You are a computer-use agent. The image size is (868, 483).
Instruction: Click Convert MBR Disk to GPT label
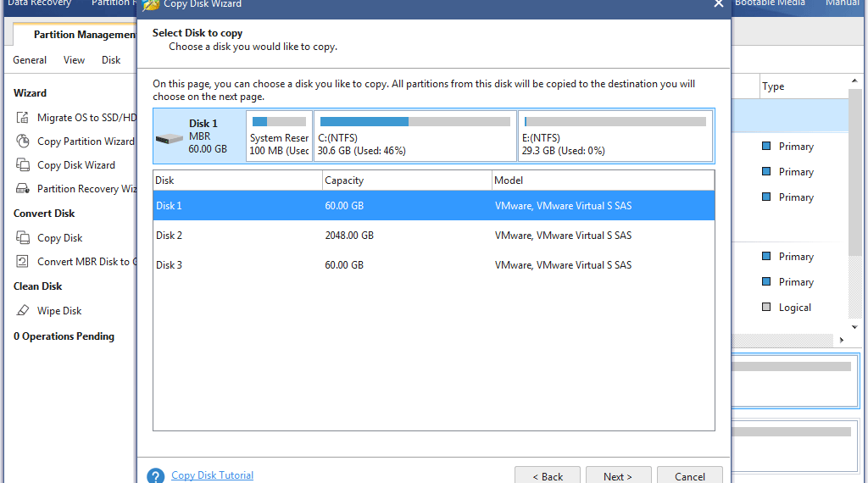pyautogui.click(x=87, y=262)
